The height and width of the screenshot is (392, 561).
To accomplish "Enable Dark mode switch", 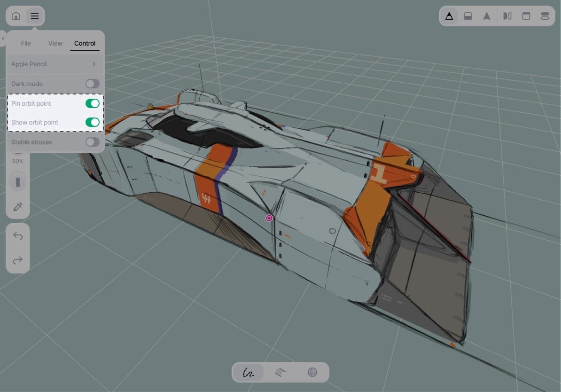I will pos(92,84).
